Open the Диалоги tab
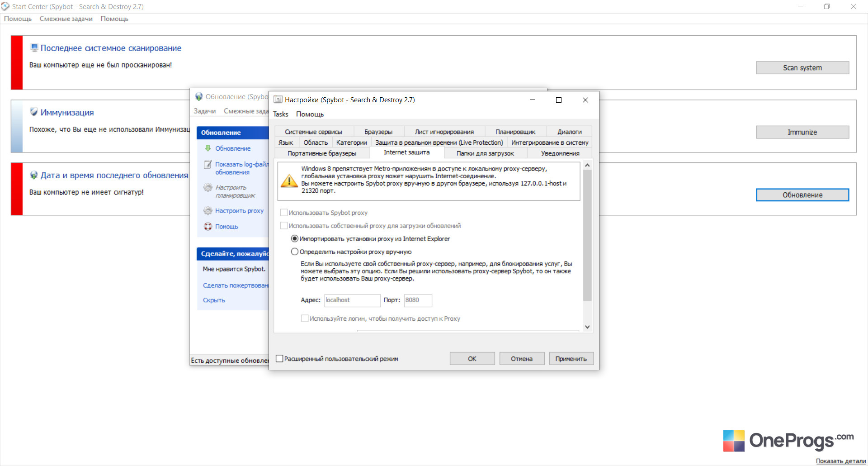 tap(570, 132)
